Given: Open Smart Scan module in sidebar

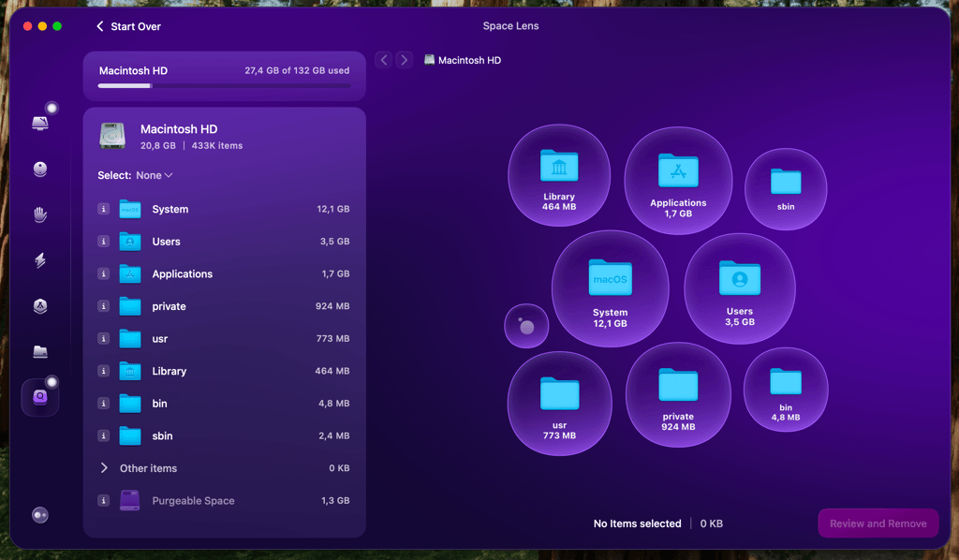Looking at the screenshot, I should [40, 123].
